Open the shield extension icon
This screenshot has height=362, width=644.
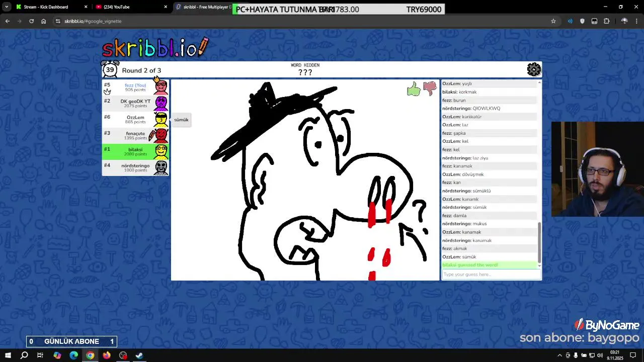(582, 21)
